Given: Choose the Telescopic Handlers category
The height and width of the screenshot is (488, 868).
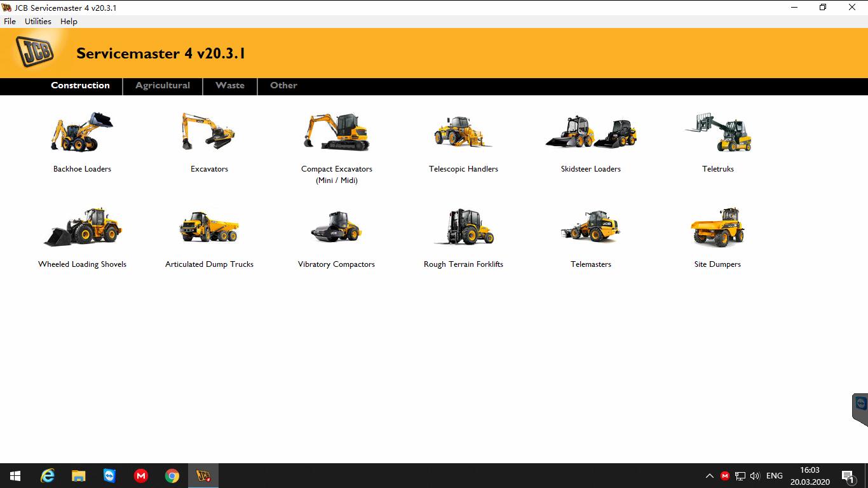Looking at the screenshot, I should point(463,133).
